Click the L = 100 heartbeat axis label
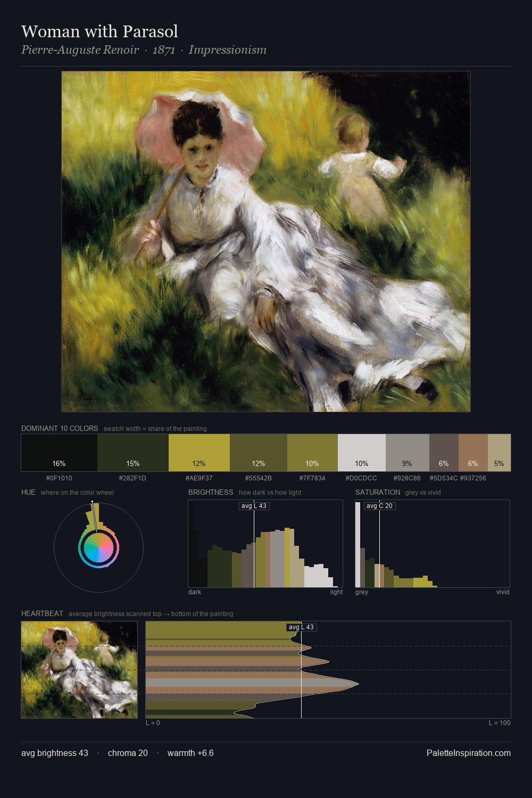The image size is (532, 798). (x=500, y=723)
